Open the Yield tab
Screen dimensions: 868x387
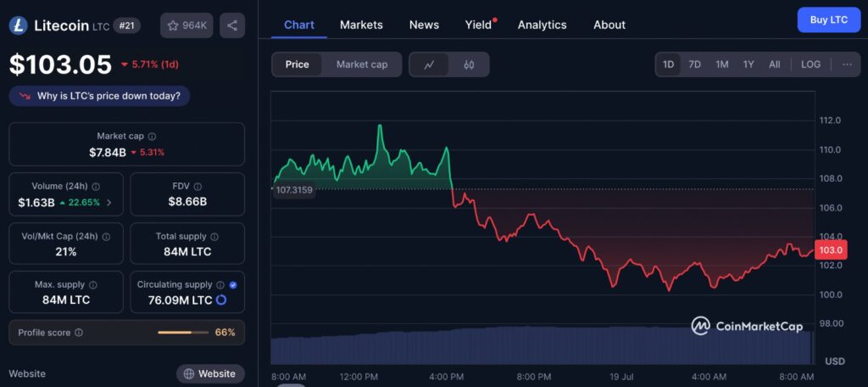(480, 25)
